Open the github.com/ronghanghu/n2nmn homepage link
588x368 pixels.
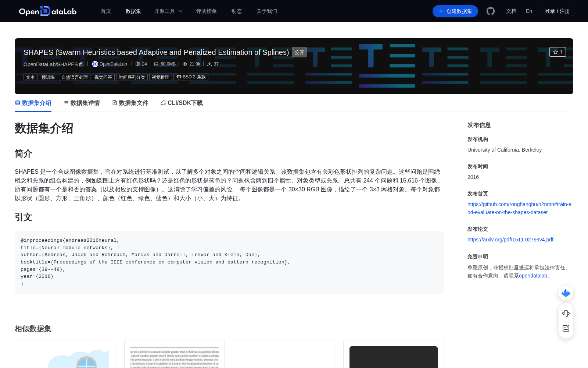click(519, 208)
